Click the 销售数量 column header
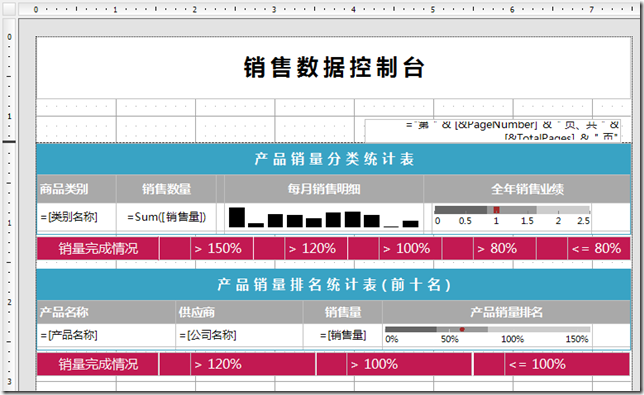644x395 pixels. pos(166,189)
